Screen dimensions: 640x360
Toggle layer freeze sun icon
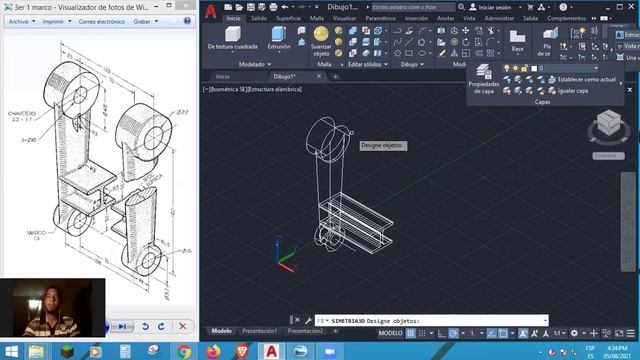click(x=516, y=68)
